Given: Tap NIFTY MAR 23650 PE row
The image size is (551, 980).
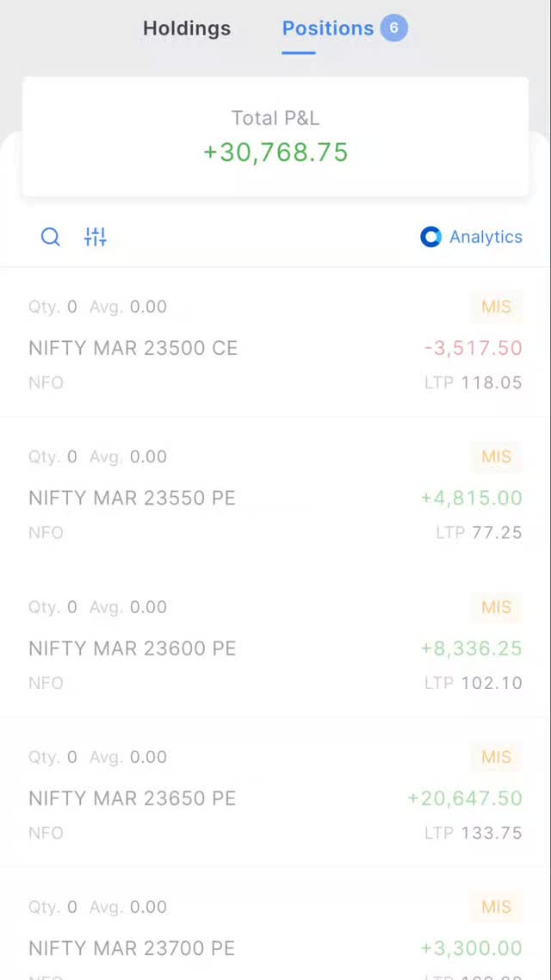Looking at the screenshot, I should click(x=132, y=798).
